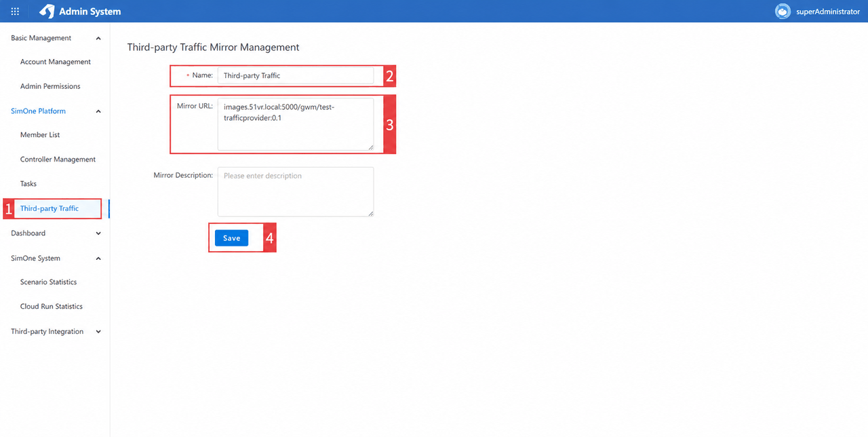Viewport: 868px width, 437px height.
Task: Click the Admin System title text
Action: [90, 12]
